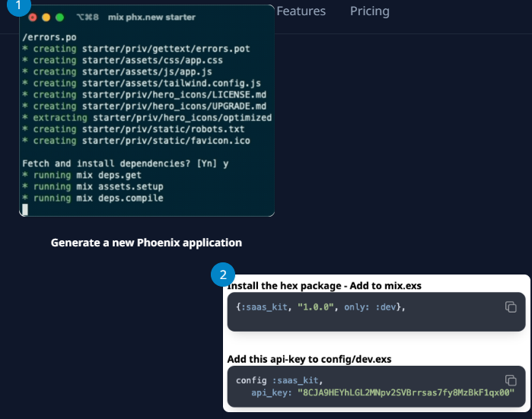Click the terminal window title text

click(152, 17)
